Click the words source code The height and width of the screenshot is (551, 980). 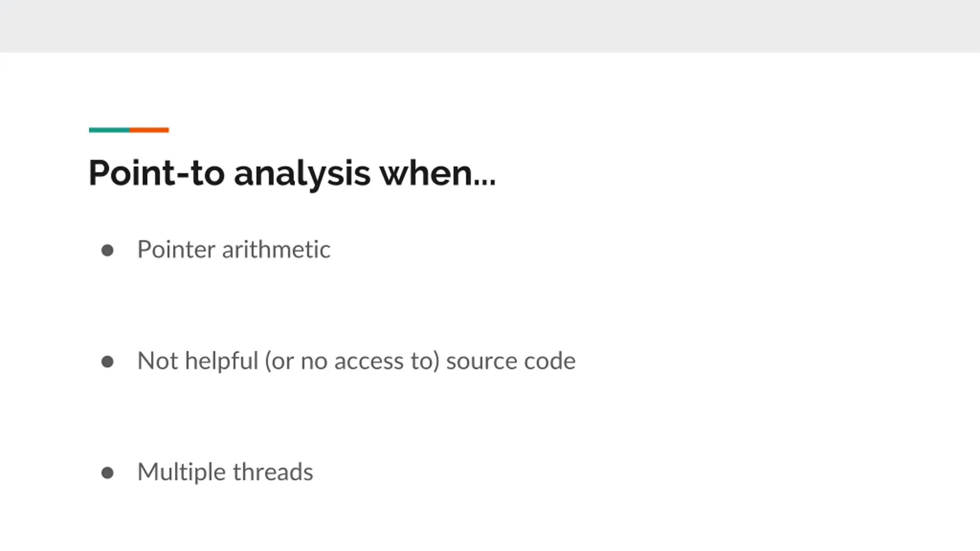(x=511, y=362)
